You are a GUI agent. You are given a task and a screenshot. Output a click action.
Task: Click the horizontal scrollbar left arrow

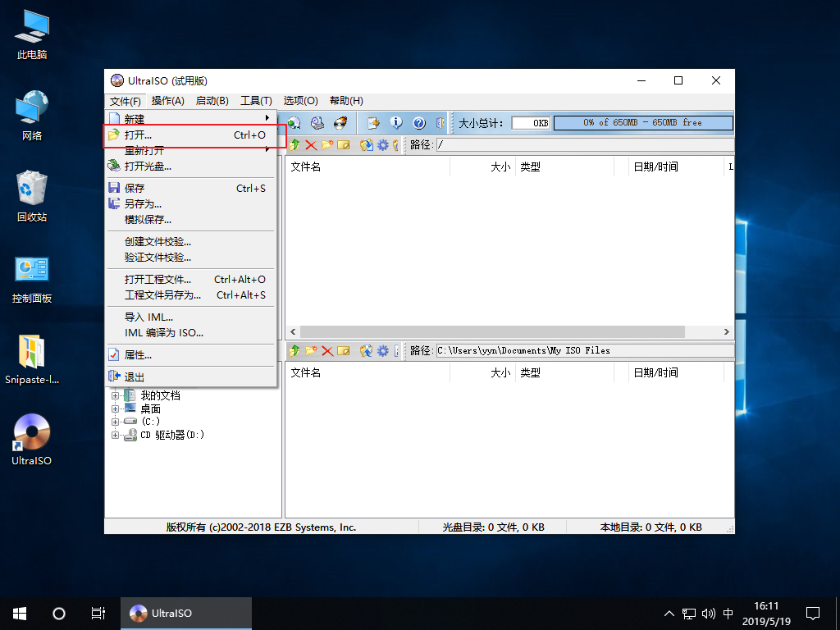pos(293,332)
